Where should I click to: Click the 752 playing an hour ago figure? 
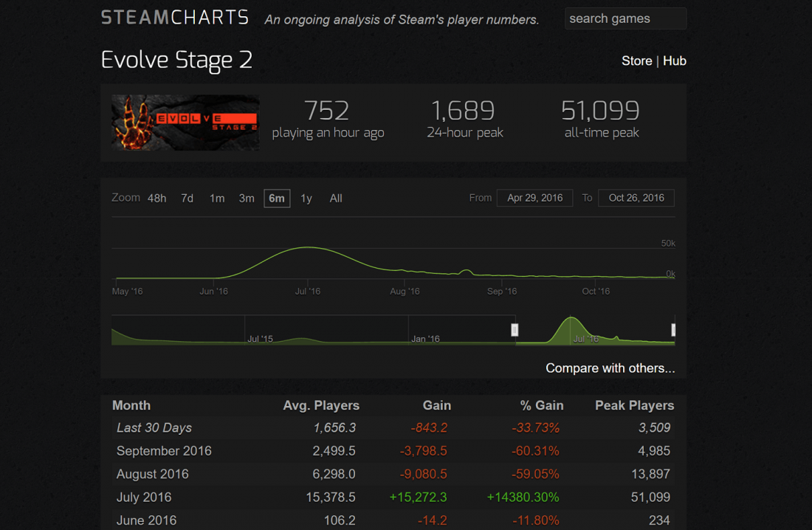point(327,110)
